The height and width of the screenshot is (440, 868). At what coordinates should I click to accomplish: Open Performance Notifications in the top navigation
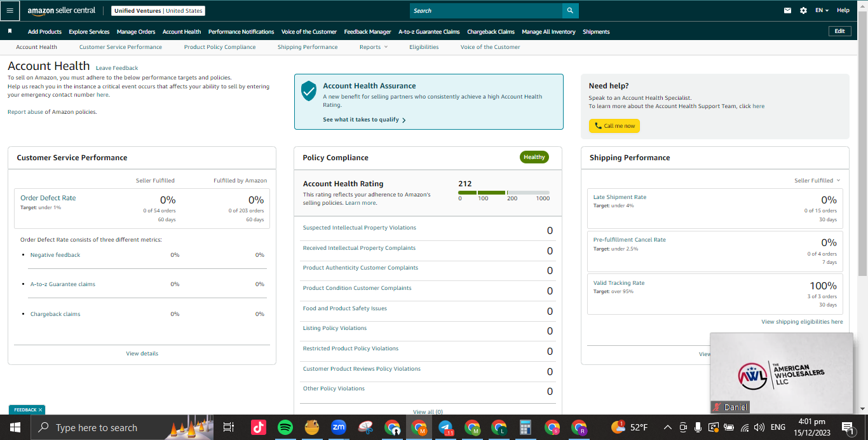241,32
